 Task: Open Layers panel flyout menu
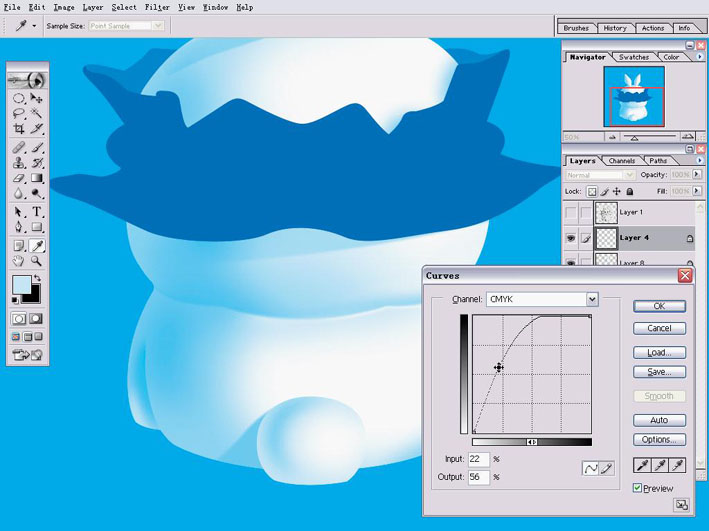click(700, 160)
